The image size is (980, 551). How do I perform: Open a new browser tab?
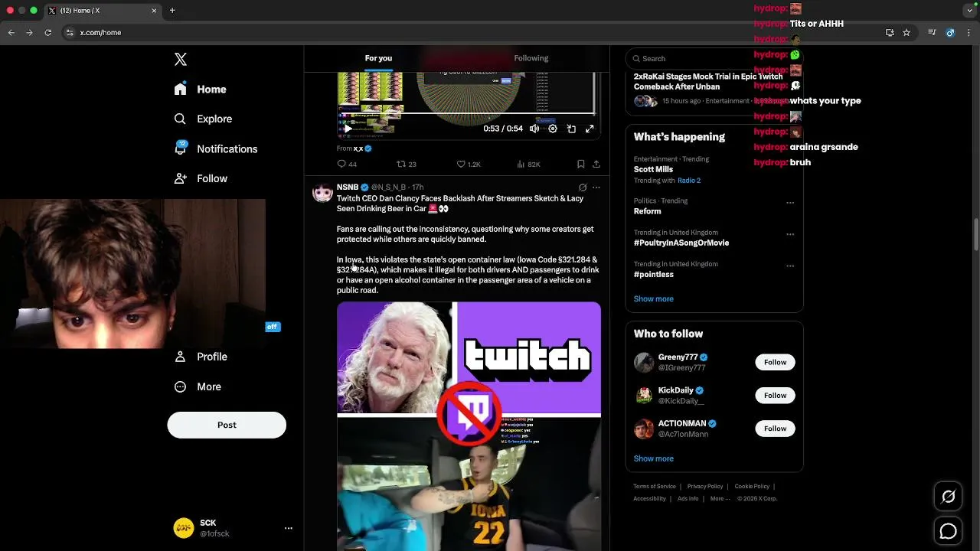(172, 11)
